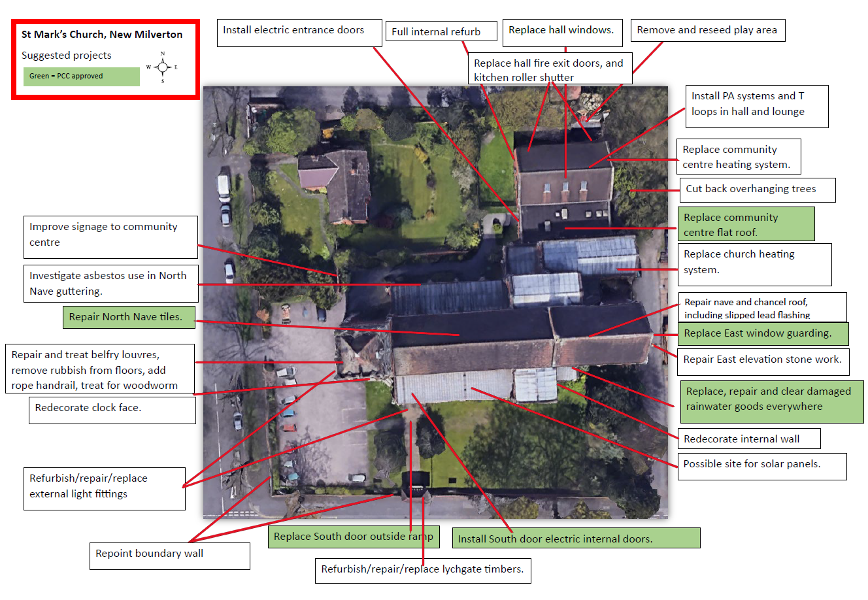
Task: Select green 'Install South door electric internal doors' box
Action: [576, 538]
